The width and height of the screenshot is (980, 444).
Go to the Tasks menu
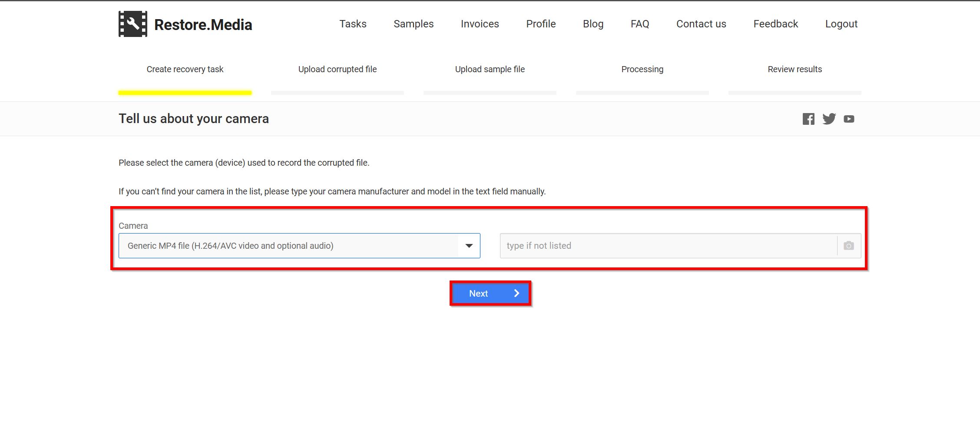353,24
